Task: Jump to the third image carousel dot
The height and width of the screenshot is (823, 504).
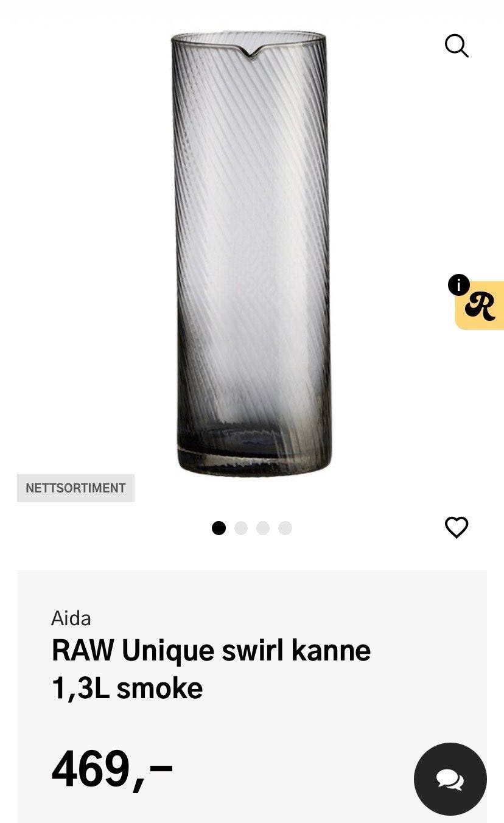Action: [x=263, y=528]
